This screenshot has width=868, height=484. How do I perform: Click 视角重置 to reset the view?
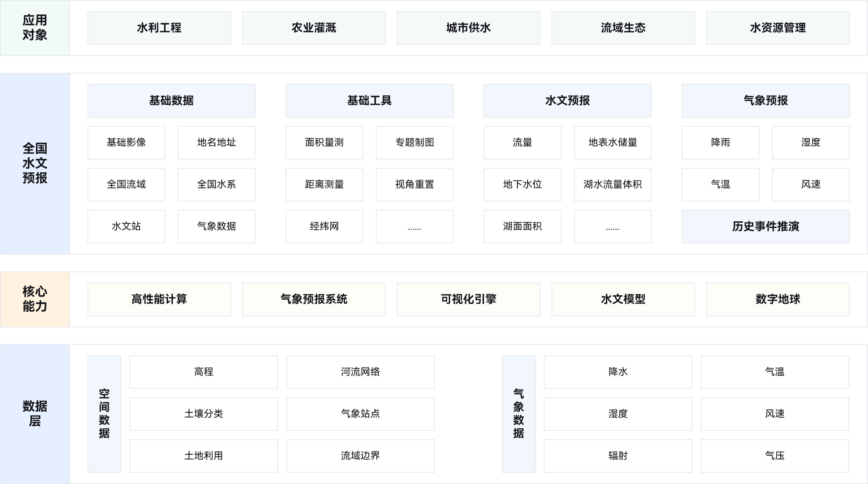[414, 185]
